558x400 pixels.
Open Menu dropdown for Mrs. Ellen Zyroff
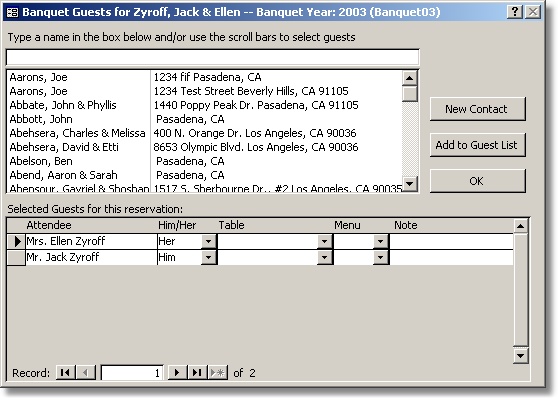(x=380, y=241)
